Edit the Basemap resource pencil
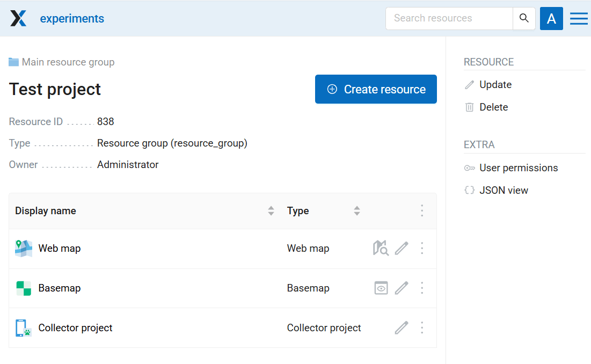Image resolution: width=591 pixels, height=364 pixels. click(402, 288)
